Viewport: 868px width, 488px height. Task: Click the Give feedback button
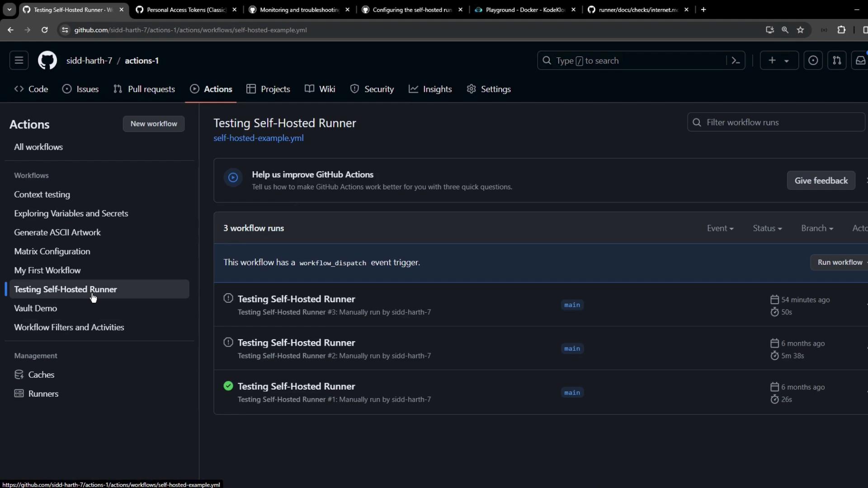[821, 180]
